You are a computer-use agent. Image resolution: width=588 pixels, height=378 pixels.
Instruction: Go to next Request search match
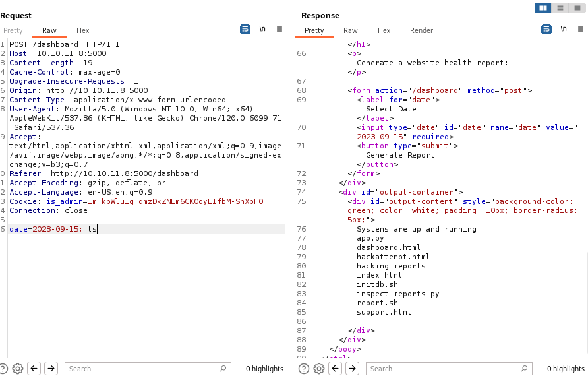pos(51,369)
